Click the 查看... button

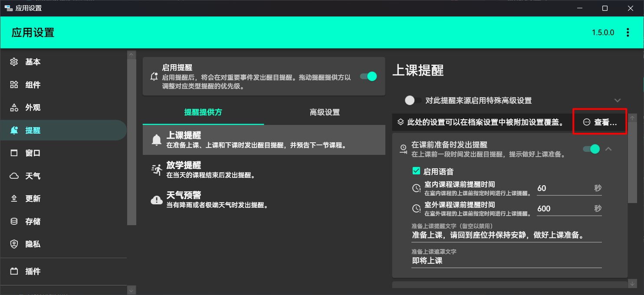click(600, 123)
